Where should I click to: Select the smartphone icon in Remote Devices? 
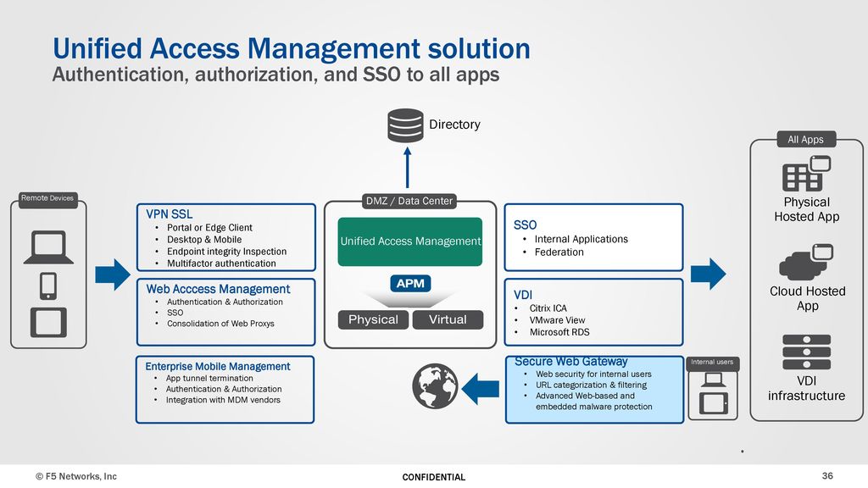tap(48, 286)
